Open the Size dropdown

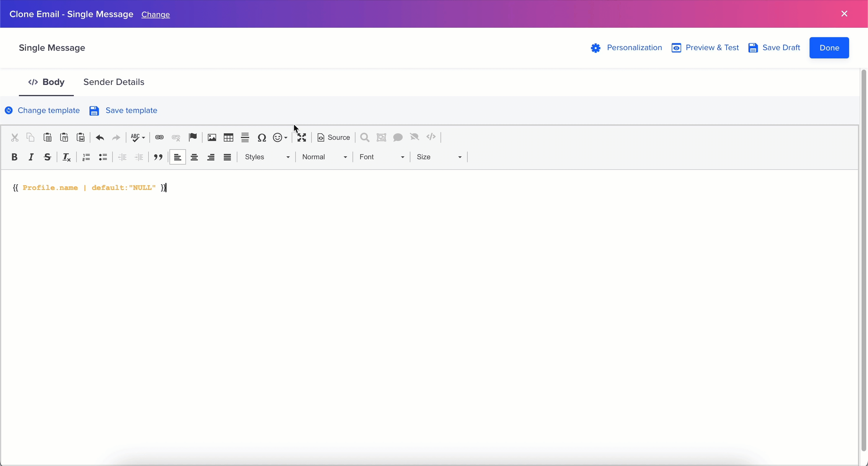[439, 157]
